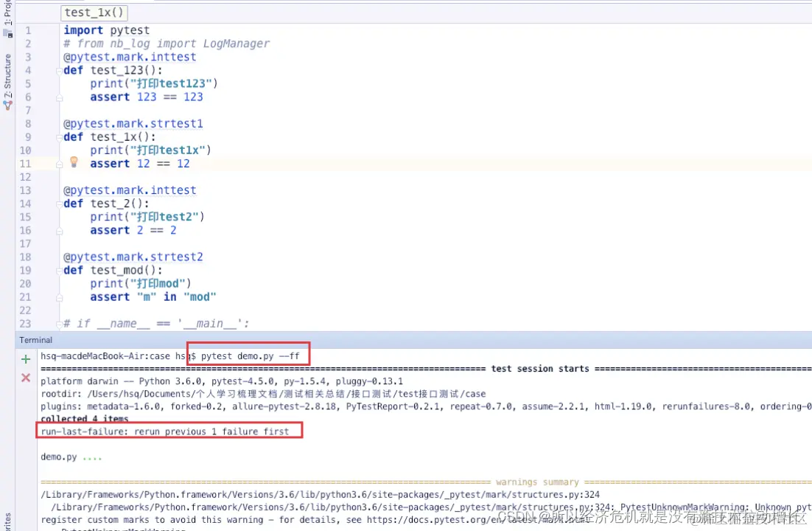Viewport: 812px width, 531px height.
Task: Click line number 7 in the gutter
Action: click(x=28, y=111)
